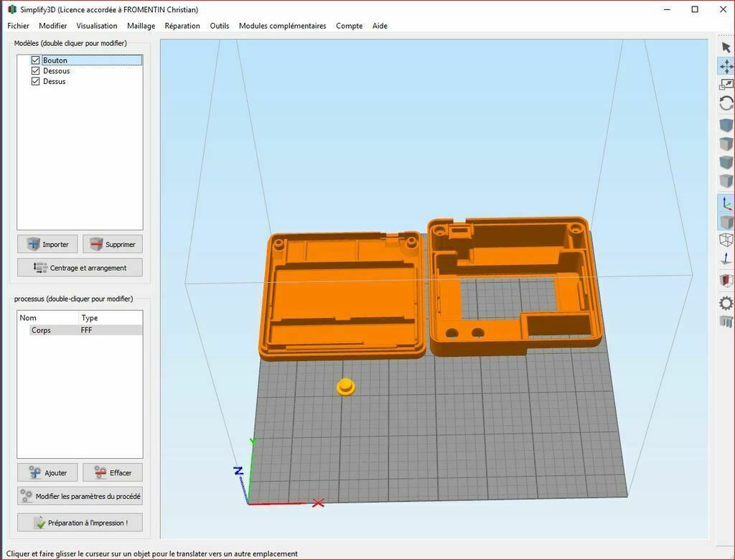The image size is (735, 560).
Task: Select the Corps process in the list
Action: tap(41, 330)
